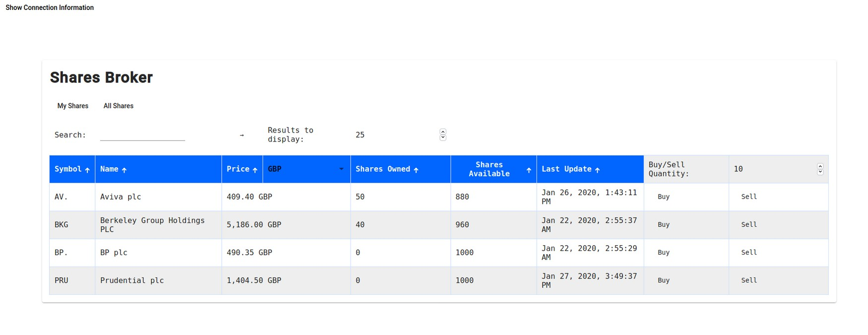This screenshot has width=868, height=335.
Task: Switch to All Shares tab
Action: pos(119,106)
